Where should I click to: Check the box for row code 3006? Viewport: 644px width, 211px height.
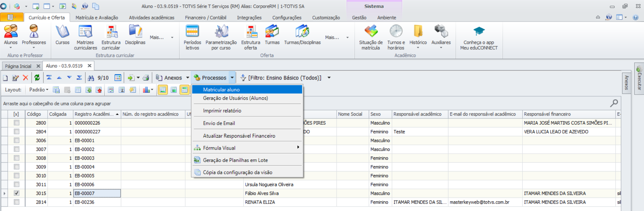coord(16,140)
